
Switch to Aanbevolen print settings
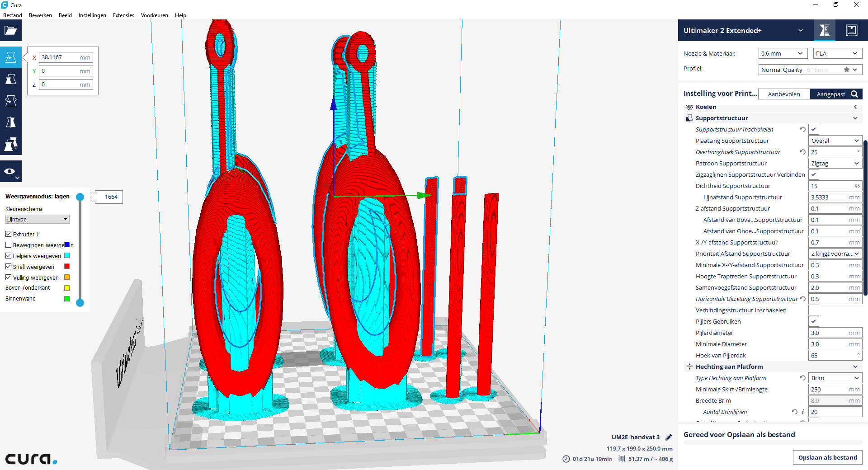(x=784, y=94)
